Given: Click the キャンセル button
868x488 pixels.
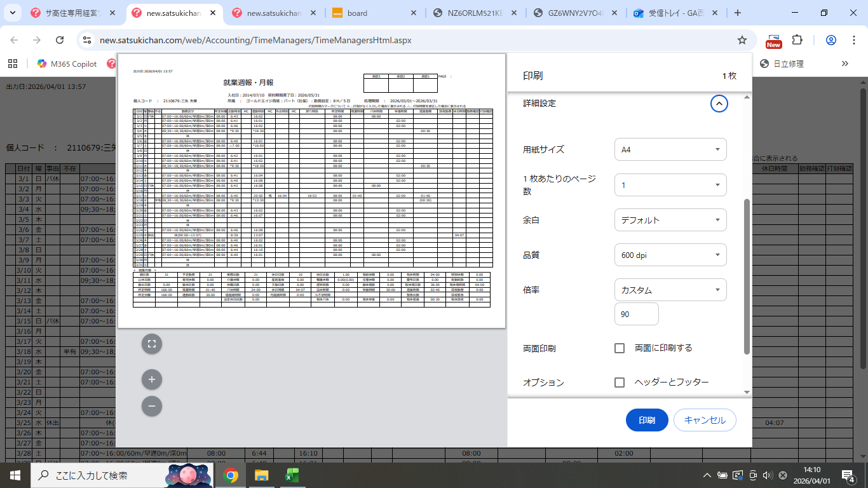Looking at the screenshot, I should (x=705, y=420).
